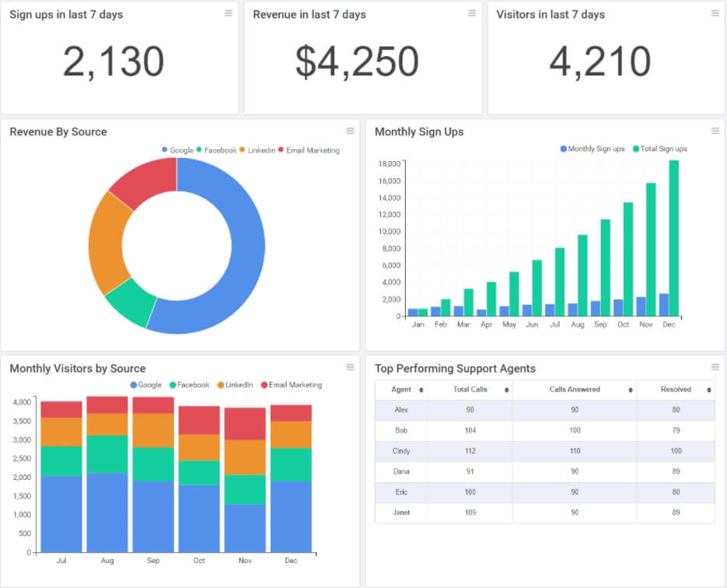Image resolution: width=727 pixels, height=588 pixels.
Task: Click the Jul Google blue stacked bar segment
Action: 61,514
